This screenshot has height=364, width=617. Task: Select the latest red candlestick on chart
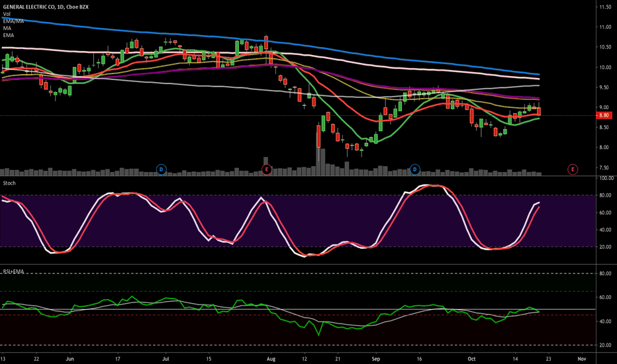tap(539, 111)
